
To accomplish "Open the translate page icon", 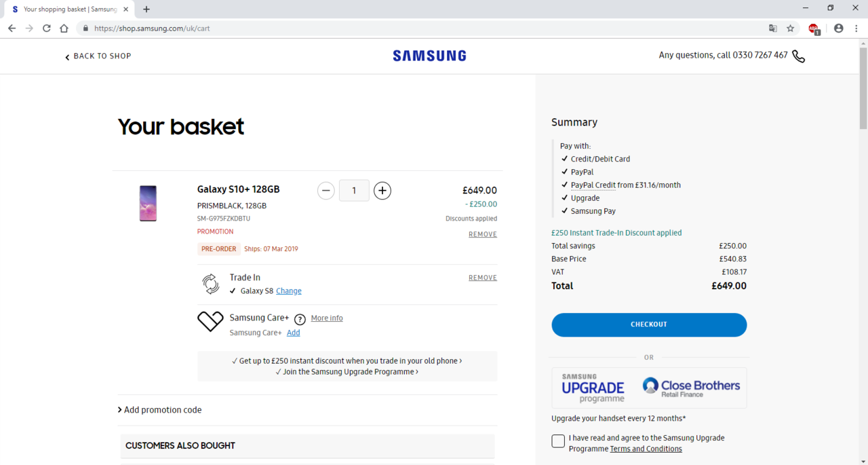I will click(x=773, y=29).
